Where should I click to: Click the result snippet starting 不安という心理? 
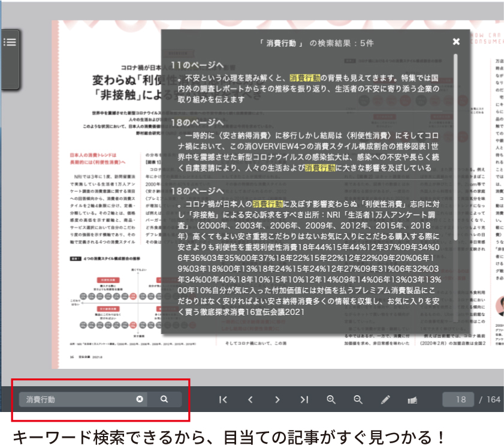309,89
